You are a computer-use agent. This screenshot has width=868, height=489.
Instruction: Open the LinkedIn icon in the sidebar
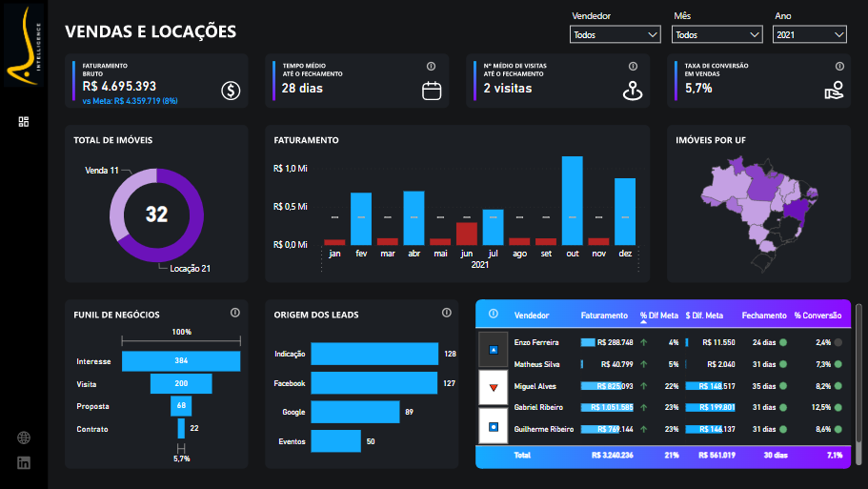point(24,462)
